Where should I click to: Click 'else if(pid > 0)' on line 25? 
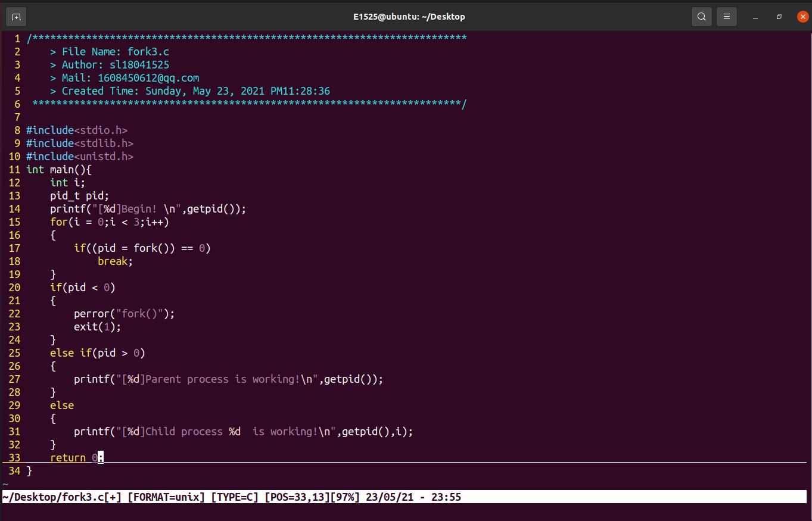[98, 353]
